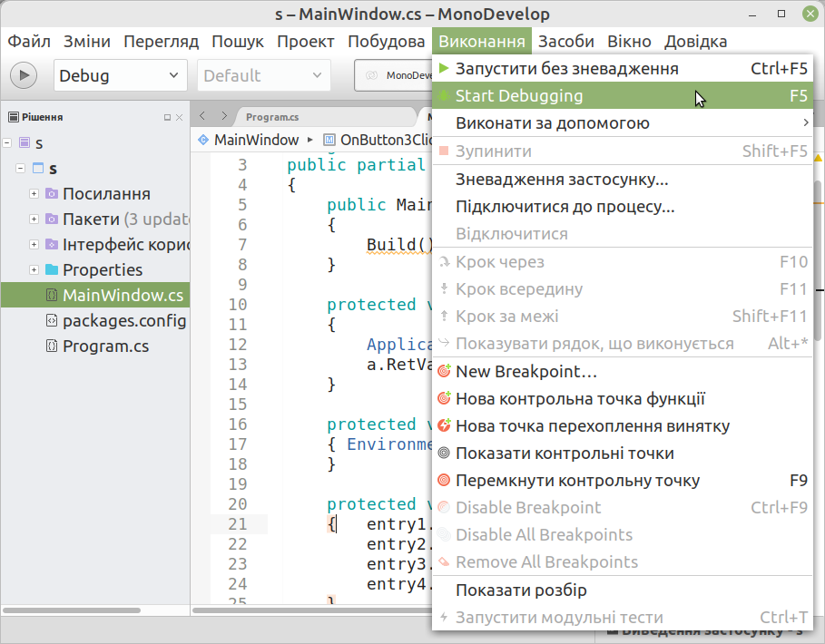Click Нова точка перехоплення винятку icon
The image size is (825, 644).
point(444,425)
